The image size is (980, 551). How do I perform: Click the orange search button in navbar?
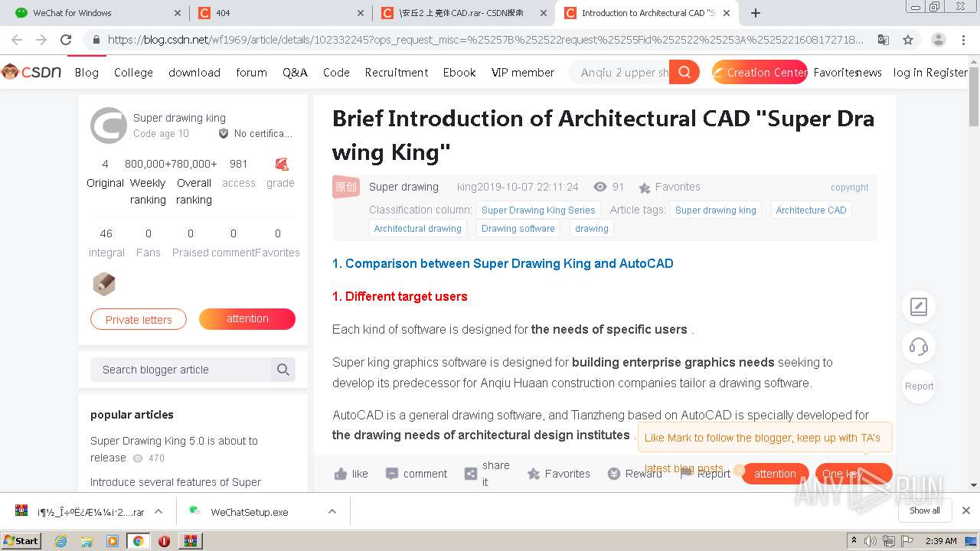684,72
